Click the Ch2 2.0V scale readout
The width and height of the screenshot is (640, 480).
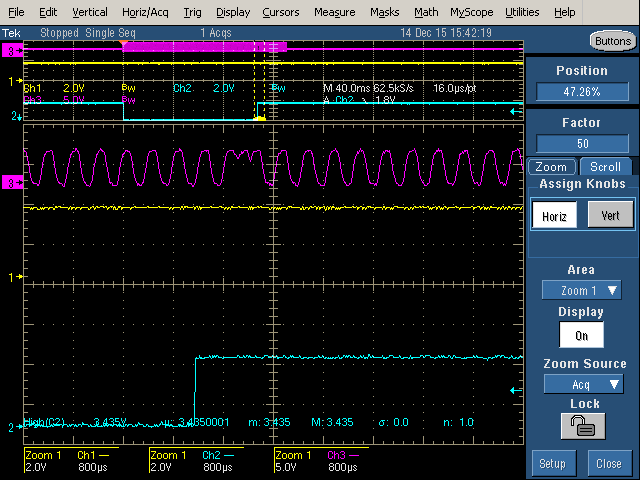204,88
